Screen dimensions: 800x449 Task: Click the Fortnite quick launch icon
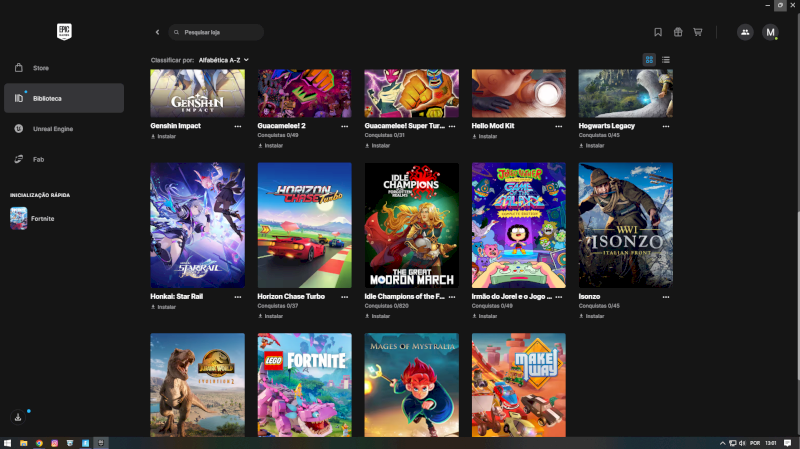tap(19, 218)
